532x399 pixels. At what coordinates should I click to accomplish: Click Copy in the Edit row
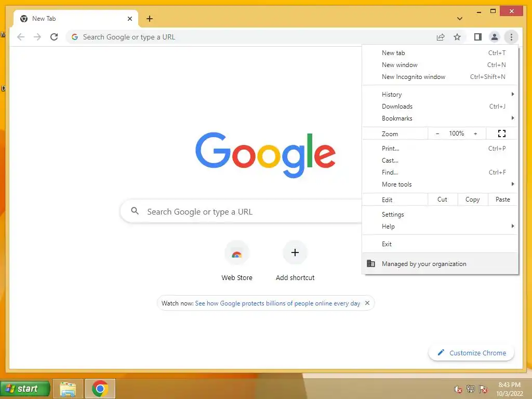(473, 199)
